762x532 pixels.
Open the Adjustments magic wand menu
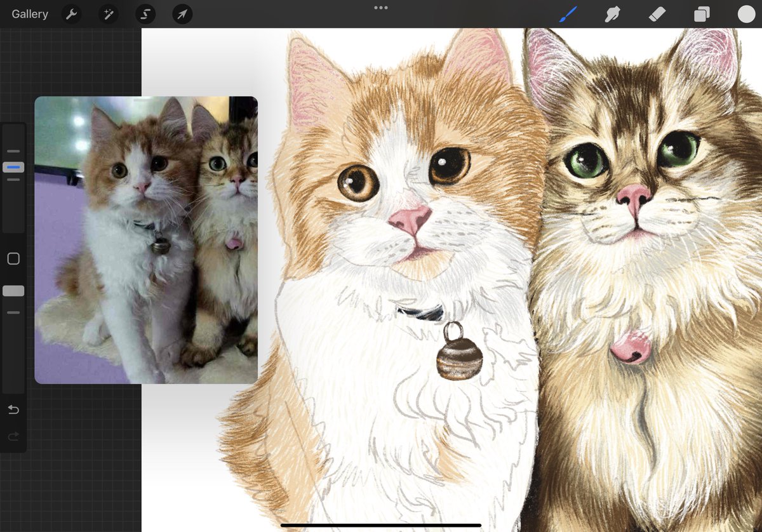(109, 14)
